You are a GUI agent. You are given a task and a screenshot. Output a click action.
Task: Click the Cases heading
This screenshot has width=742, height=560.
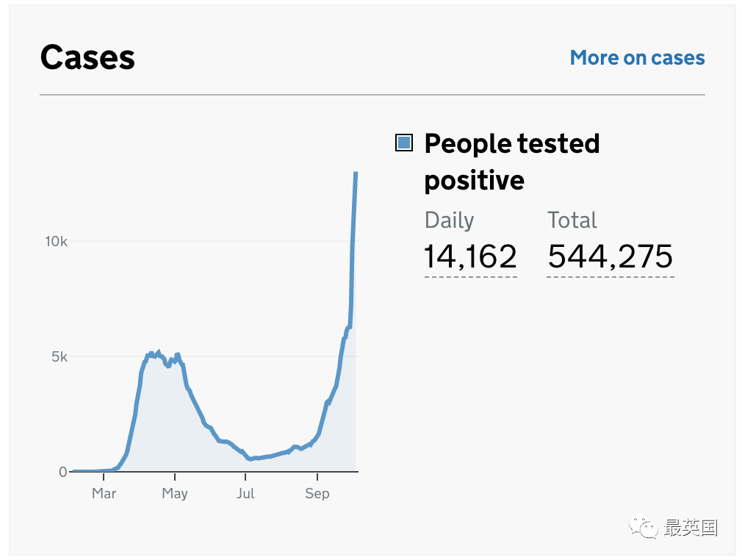pyautogui.click(x=87, y=57)
